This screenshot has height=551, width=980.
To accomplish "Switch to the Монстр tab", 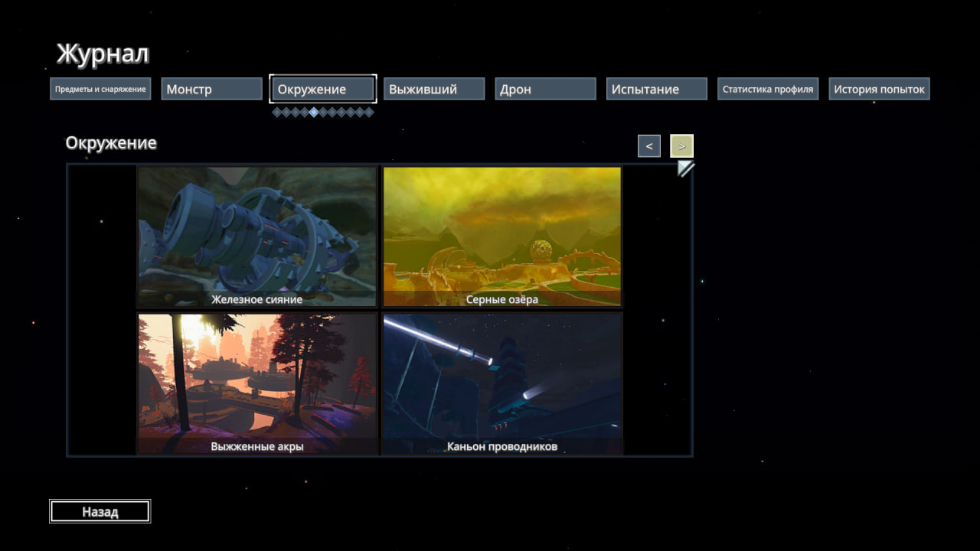I will tap(212, 89).
